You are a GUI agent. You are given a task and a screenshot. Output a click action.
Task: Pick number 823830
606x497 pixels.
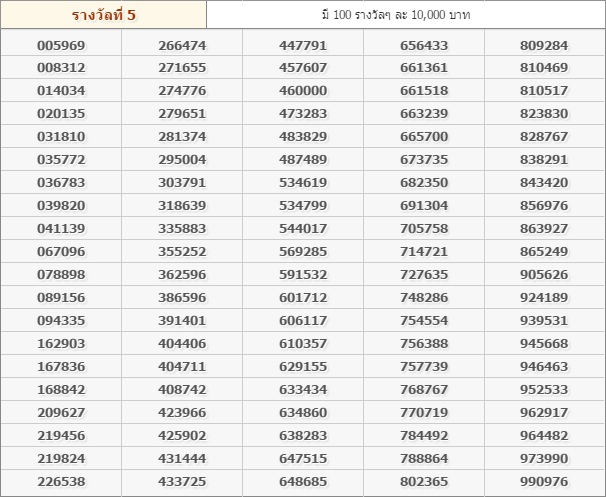544,114
